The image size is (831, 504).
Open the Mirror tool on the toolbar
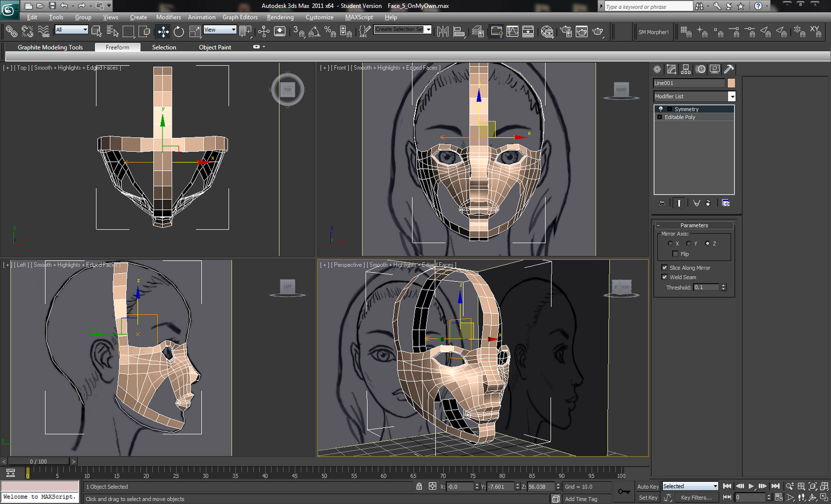[x=443, y=32]
